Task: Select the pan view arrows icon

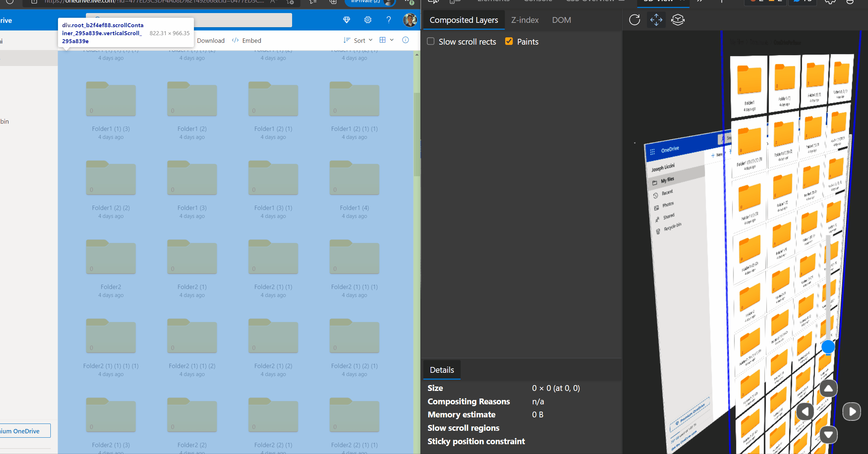Action: 656,20
